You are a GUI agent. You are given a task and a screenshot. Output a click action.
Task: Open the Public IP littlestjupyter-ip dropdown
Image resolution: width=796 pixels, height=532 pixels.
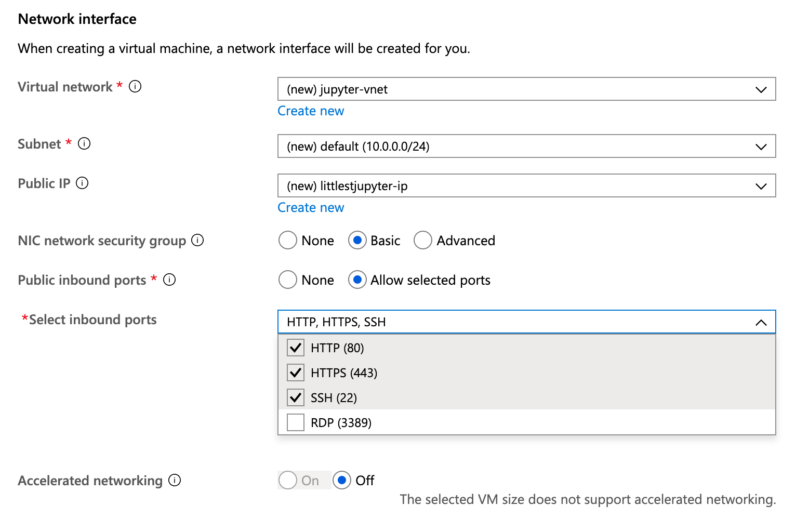coord(526,186)
